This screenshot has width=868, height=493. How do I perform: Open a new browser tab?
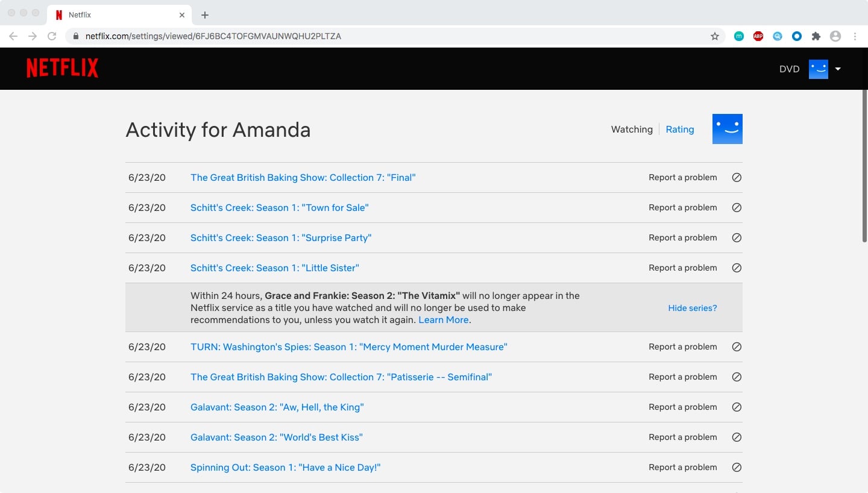coord(205,14)
